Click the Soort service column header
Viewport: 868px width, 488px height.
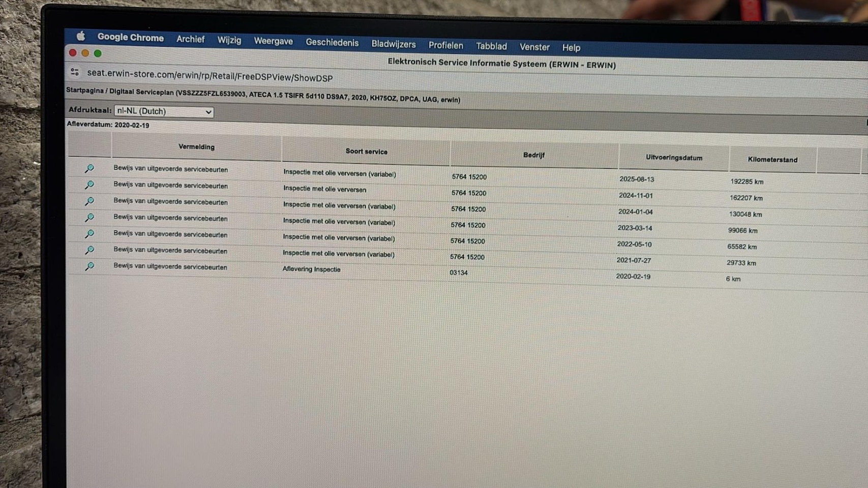(366, 151)
